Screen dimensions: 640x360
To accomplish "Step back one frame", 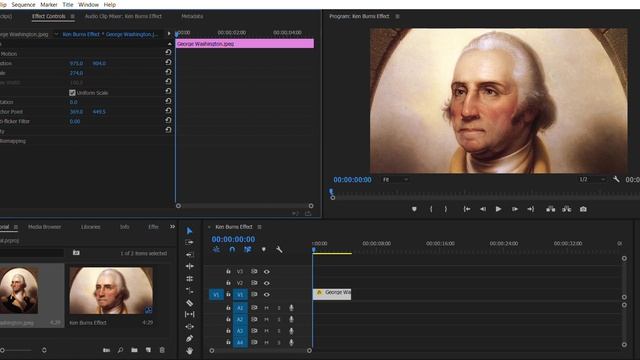I will (483, 209).
